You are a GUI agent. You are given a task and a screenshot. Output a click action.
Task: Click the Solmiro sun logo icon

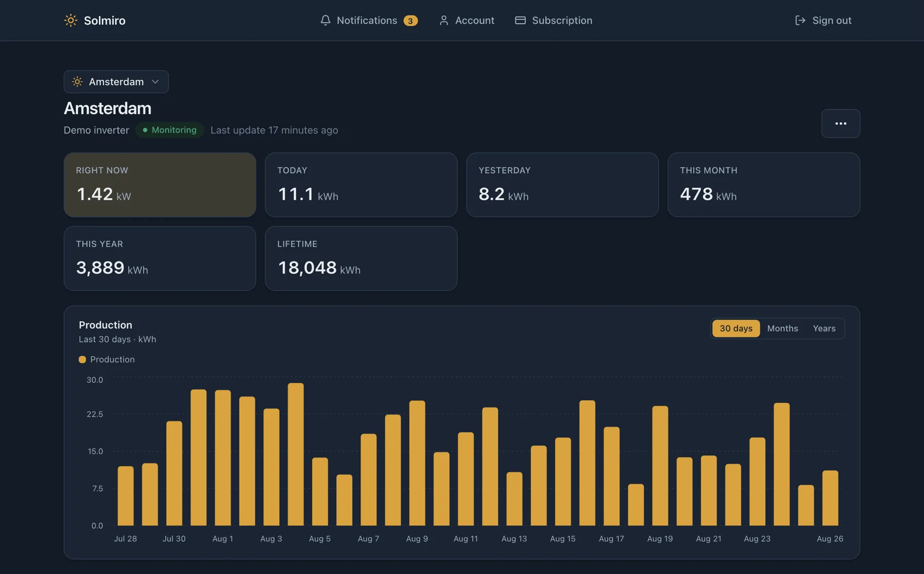click(70, 20)
